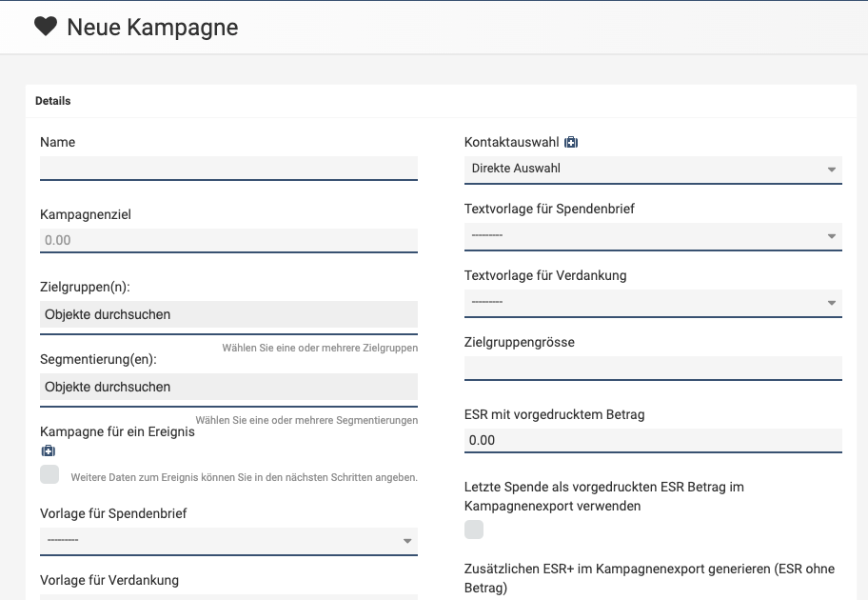
Task: Click the heart icon beside Neue Kampagne
Action: coord(46,27)
